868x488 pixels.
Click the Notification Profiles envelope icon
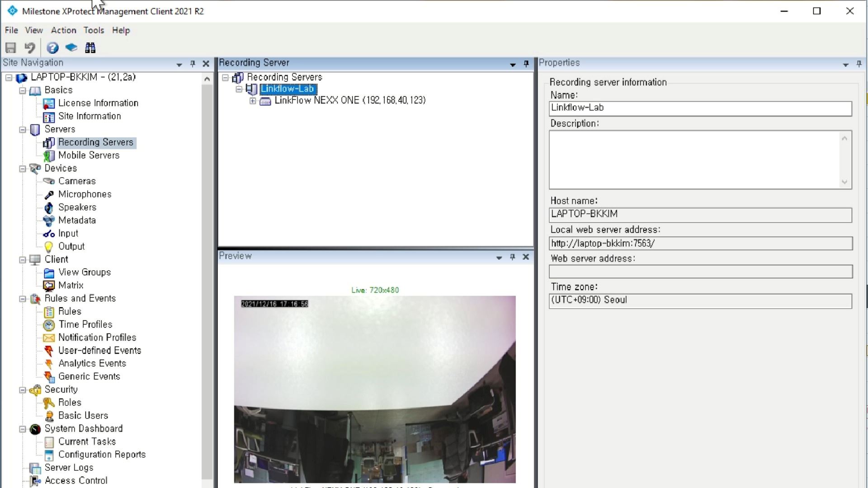point(49,338)
